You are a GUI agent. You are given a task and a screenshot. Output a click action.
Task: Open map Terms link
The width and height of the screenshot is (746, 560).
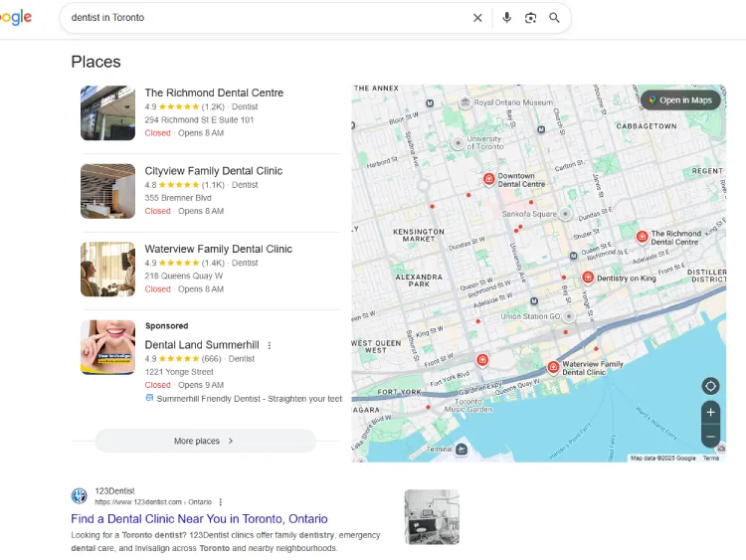tap(711, 459)
